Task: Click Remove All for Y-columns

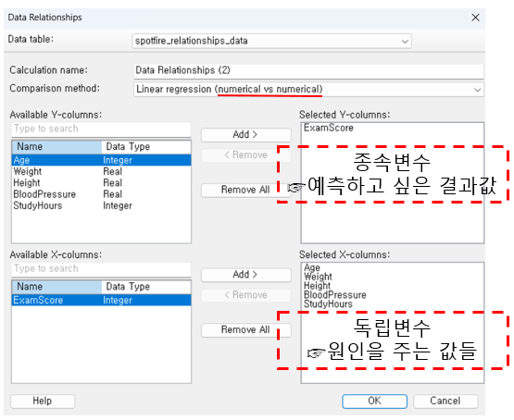Action: (245, 190)
